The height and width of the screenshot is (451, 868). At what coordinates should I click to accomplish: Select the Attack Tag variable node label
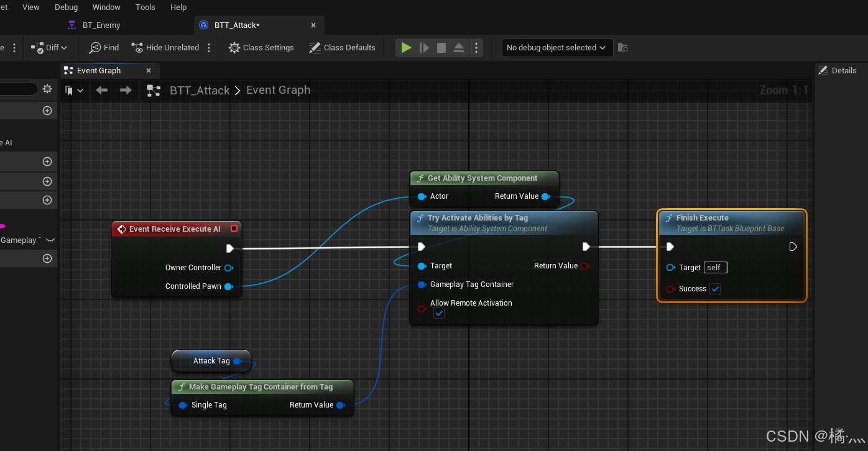click(211, 361)
